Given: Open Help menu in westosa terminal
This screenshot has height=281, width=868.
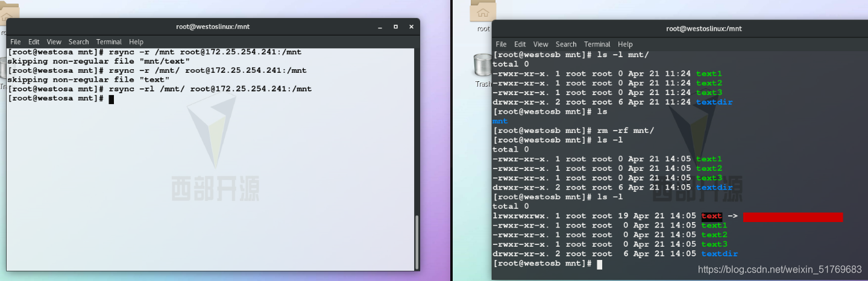Looking at the screenshot, I should pos(136,42).
